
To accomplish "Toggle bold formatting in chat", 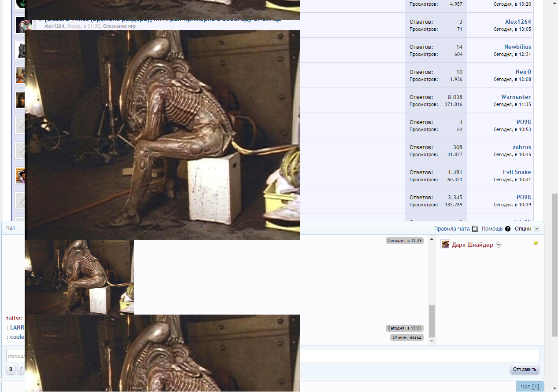I will [x=11, y=369].
